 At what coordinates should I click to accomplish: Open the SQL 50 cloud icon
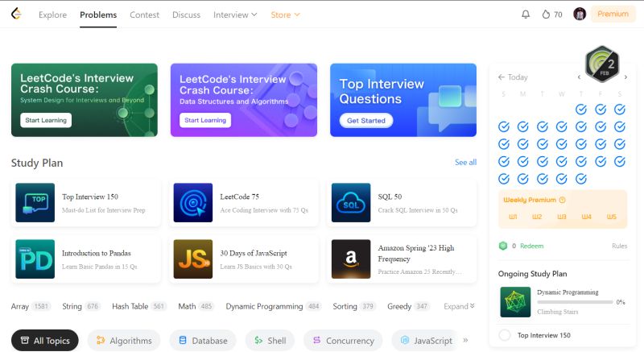[x=351, y=202]
